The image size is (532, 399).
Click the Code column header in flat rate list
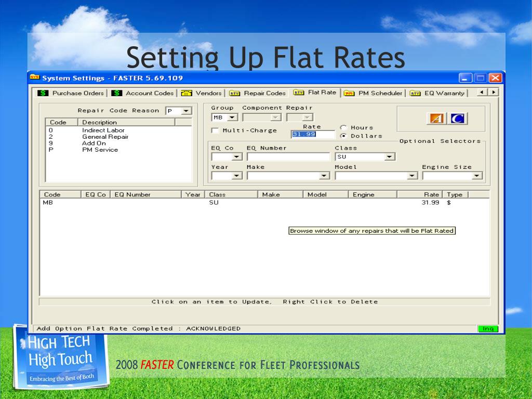click(x=60, y=194)
